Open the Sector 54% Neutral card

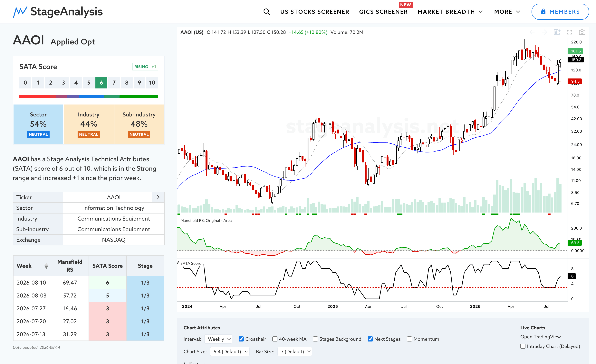tap(38, 124)
